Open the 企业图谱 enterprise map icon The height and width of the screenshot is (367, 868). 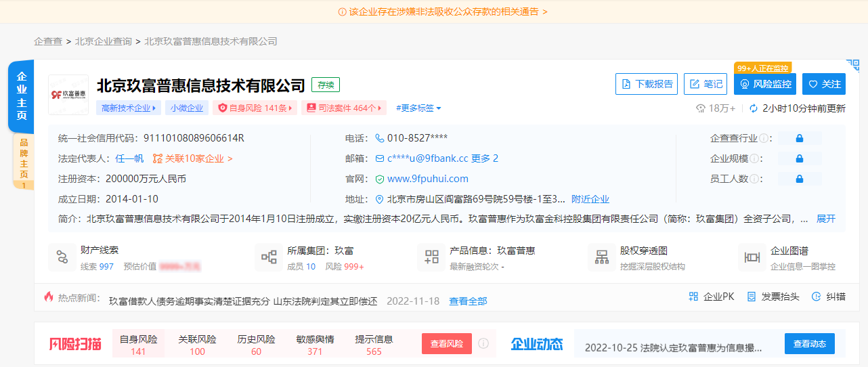752,257
